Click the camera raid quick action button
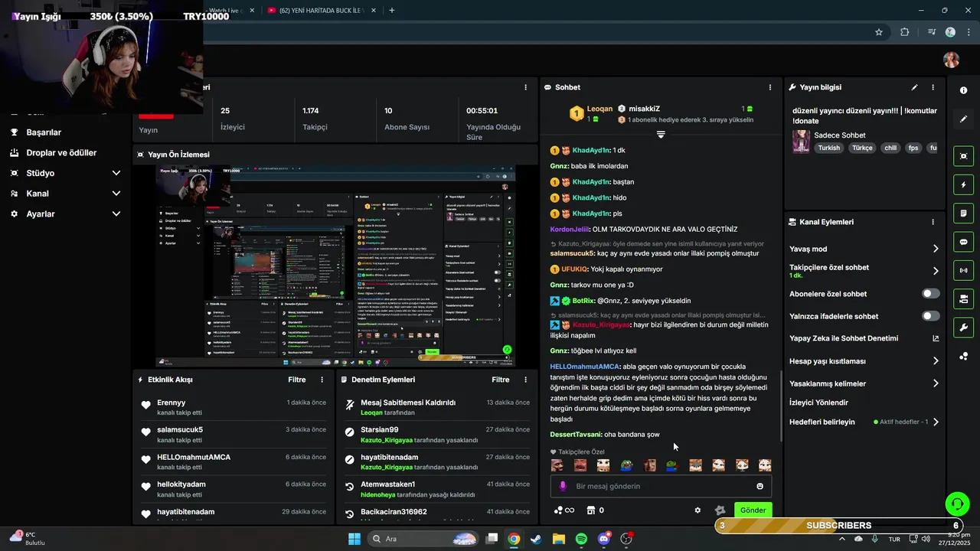980x551 pixels. point(963,298)
